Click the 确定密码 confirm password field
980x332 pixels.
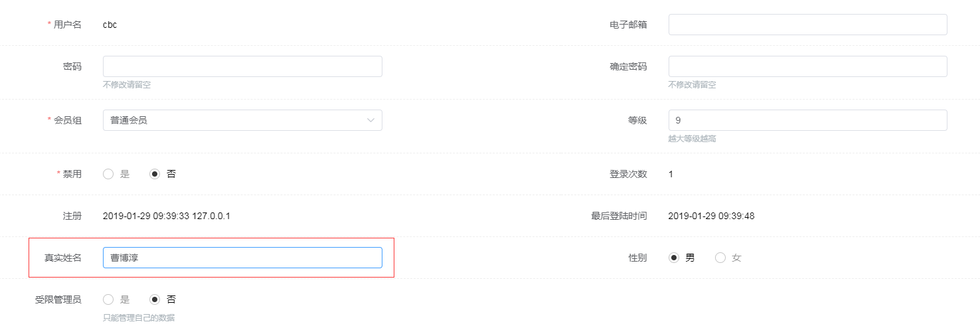pyautogui.click(x=807, y=66)
